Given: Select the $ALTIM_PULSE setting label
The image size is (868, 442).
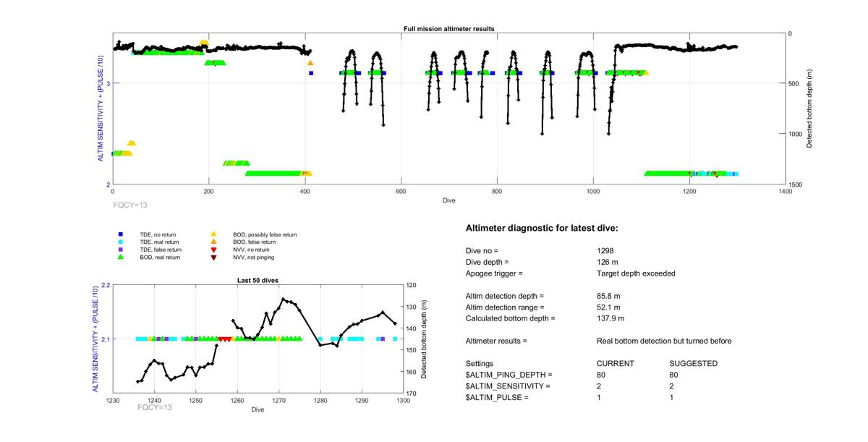Looking at the screenshot, I should click(x=497, y=398).
